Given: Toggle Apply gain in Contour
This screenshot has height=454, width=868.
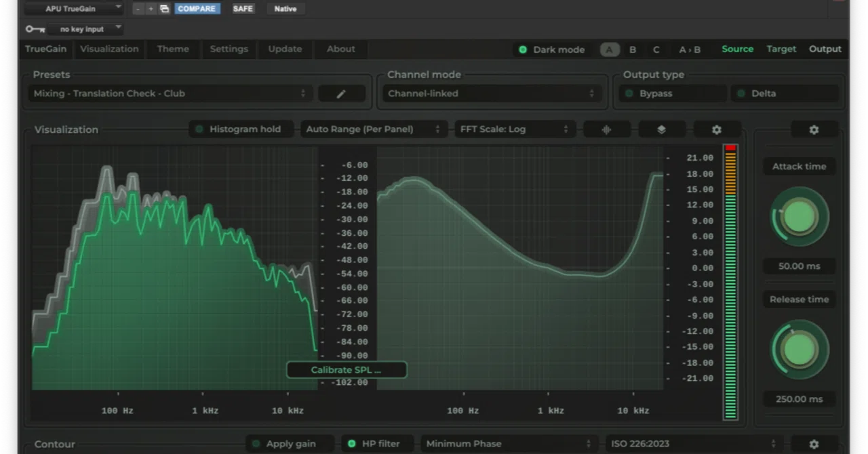Looking at the screenshot, I should tap(291, 444).
